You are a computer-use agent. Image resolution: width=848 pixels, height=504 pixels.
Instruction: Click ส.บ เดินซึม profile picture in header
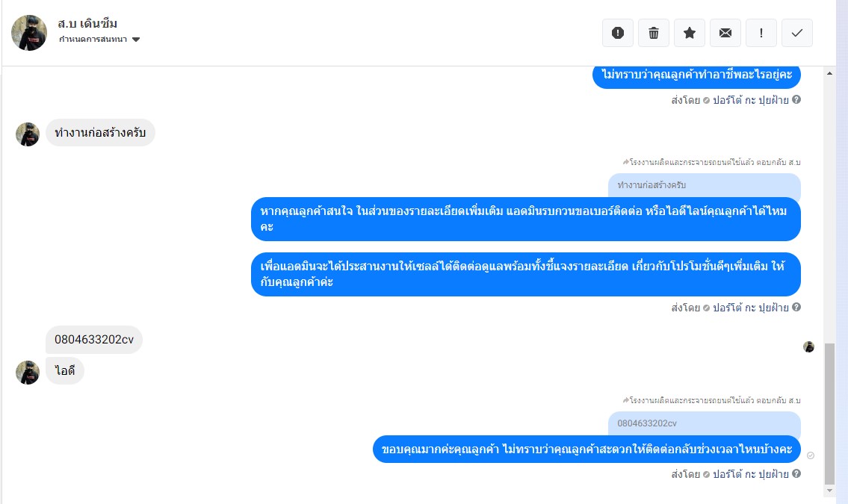pyautogui.click(x=29, y=33)
